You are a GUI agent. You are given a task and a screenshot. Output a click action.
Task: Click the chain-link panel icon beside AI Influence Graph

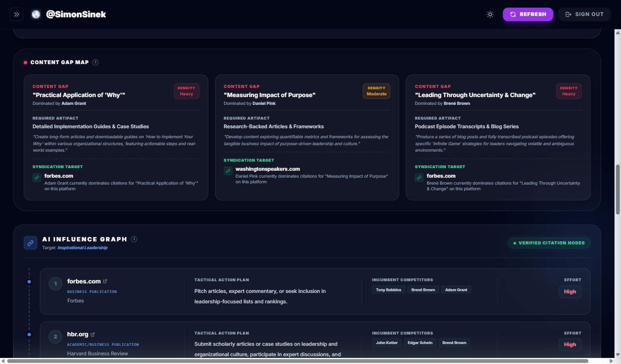coord(30,243)
